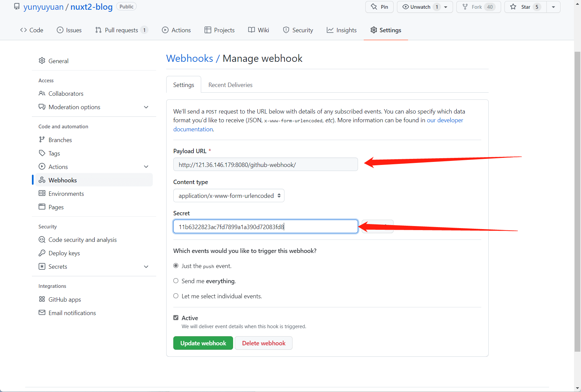Open the repository Security tab
The width and height of the screenshot is (581, 392).
tap(298, 30)
